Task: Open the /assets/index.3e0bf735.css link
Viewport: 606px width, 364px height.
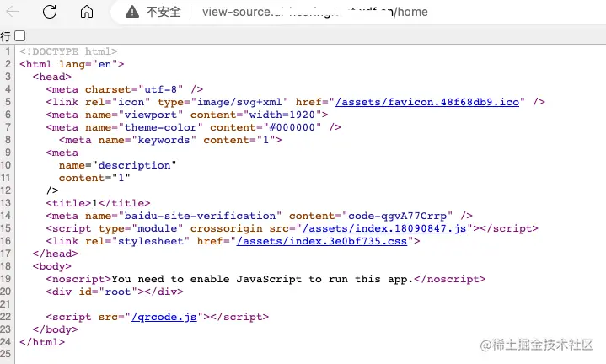Action: (322, 241)
